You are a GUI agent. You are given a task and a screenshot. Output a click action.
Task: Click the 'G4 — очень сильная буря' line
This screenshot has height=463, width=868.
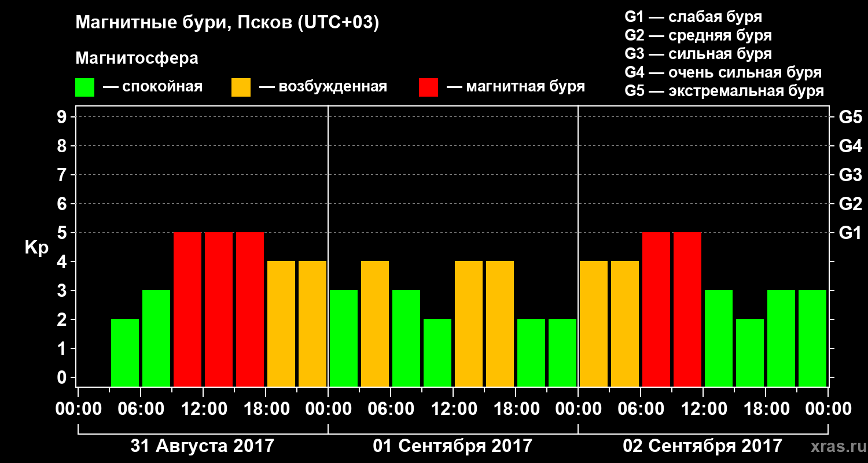tap(723, 72)
